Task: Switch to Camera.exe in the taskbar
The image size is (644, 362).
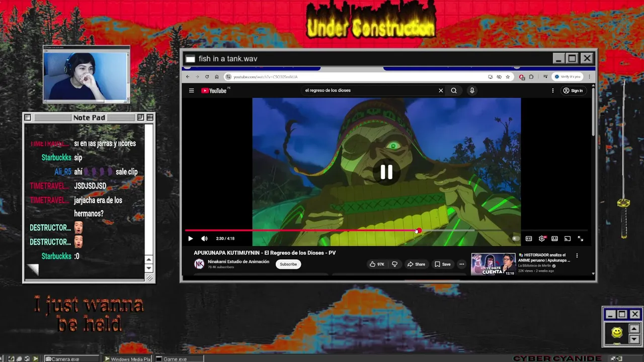Action: coord(72,359)
